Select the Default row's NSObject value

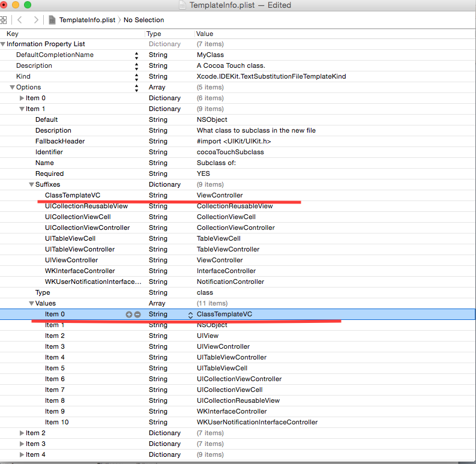click(212, 119)
